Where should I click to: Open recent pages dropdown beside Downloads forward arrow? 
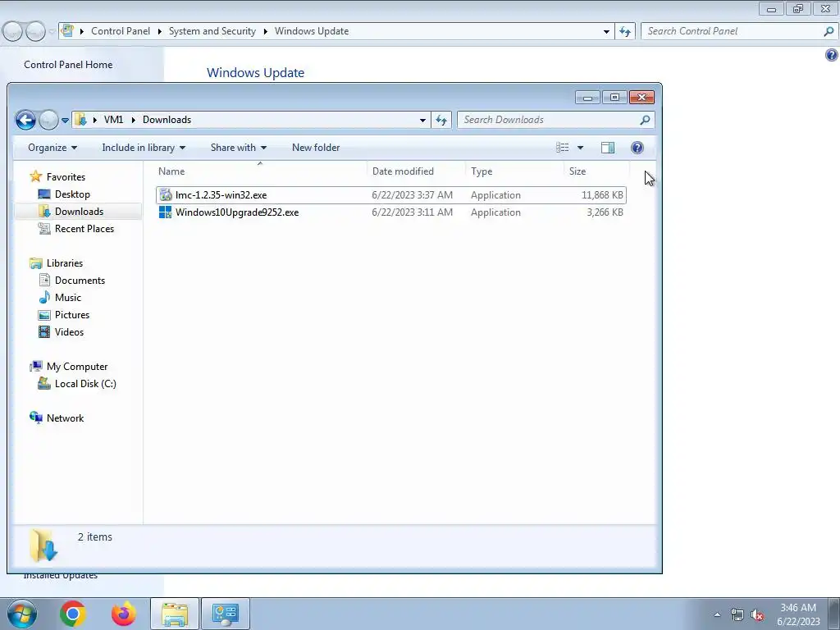tap(65, 120)
